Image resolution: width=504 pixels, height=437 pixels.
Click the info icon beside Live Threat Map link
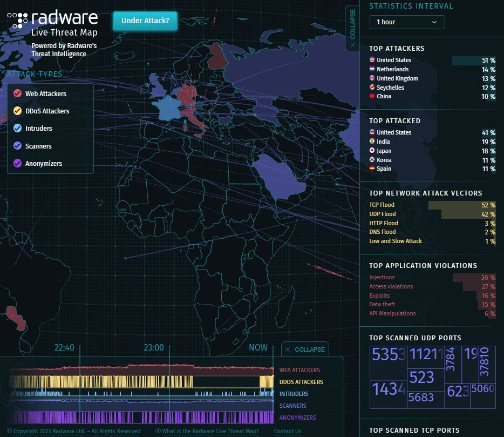click(x=158, y=431)
